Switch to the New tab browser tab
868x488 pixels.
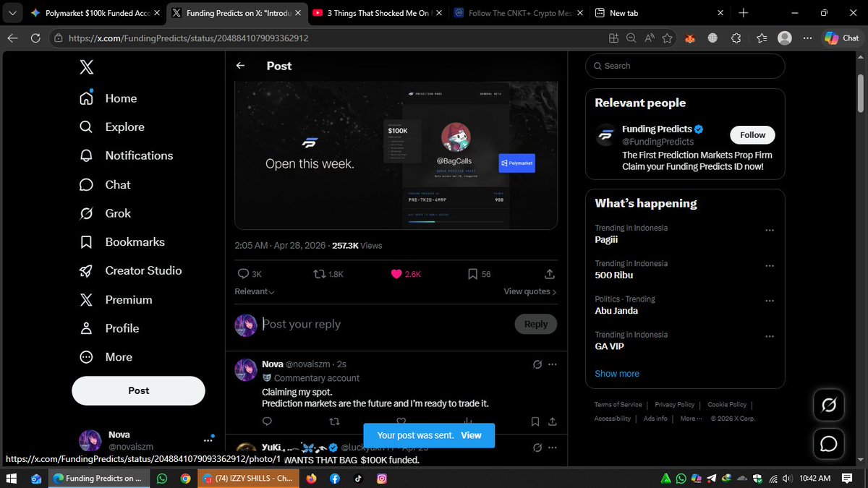pos(659,13)
